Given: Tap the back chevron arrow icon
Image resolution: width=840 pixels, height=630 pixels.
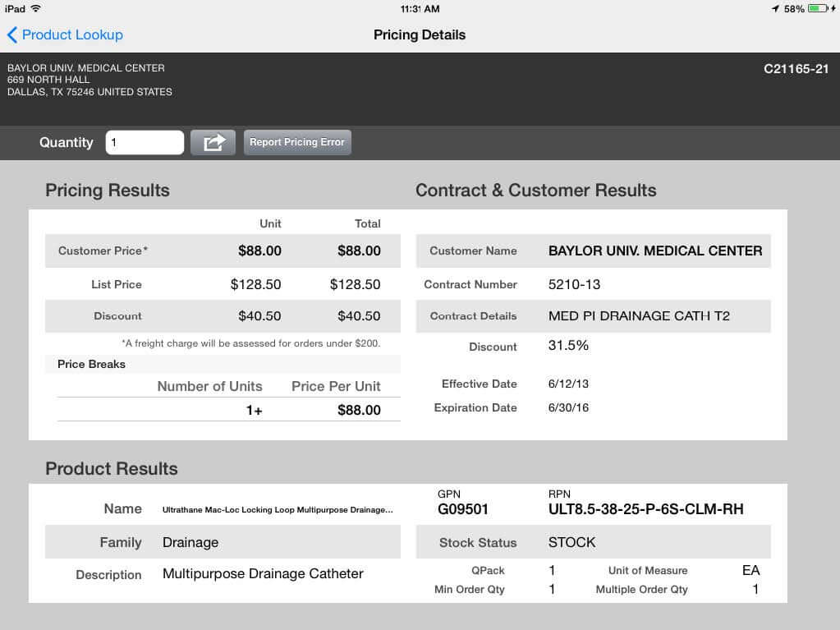Looking at the screenshot, I should coord(11,34).
